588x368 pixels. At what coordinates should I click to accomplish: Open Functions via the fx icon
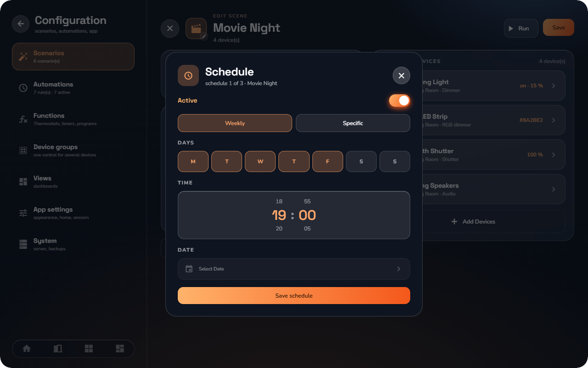tap(23, 119)
